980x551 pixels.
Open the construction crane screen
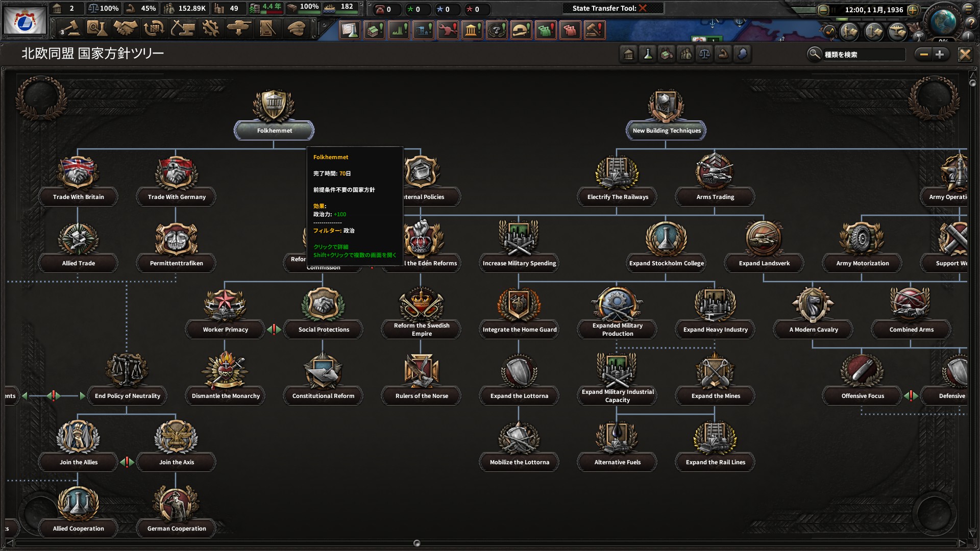coord(182,29)
